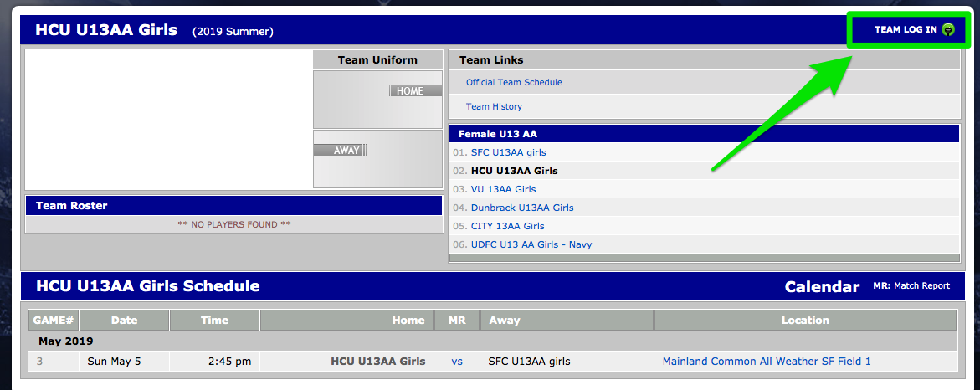Click the green Team Log In icon

point(949,29)
